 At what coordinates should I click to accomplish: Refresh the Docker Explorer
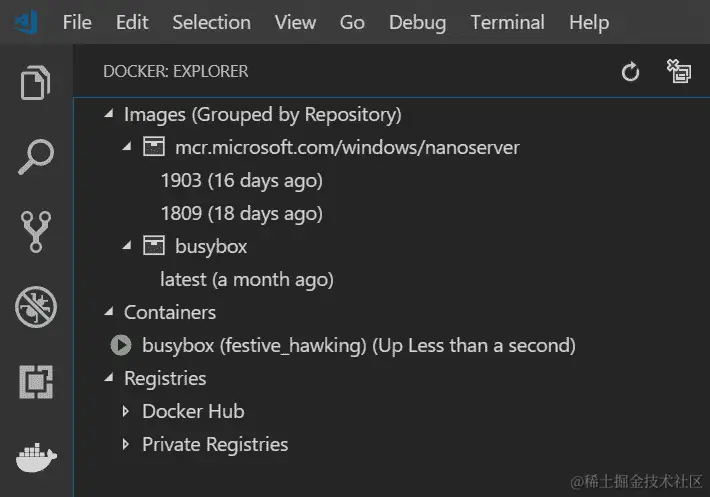[x=630, y=72]
